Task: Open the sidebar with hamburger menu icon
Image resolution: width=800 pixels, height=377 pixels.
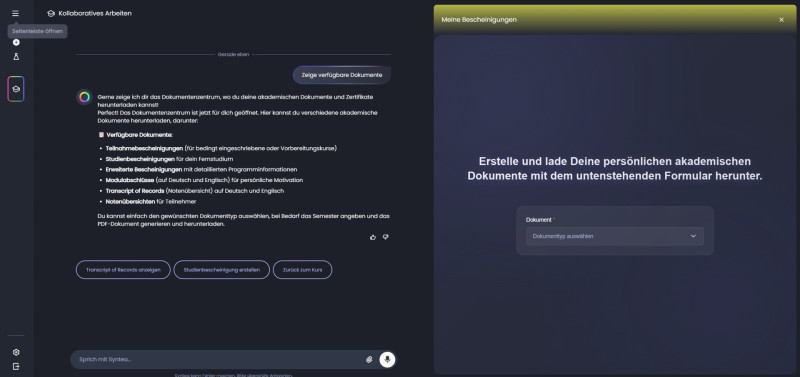Action: point(15,13)
